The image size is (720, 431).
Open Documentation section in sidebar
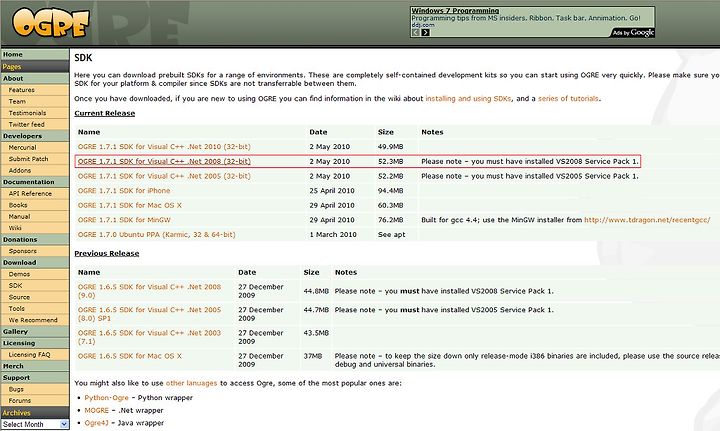pyautogui.click(x=35, y=182)
